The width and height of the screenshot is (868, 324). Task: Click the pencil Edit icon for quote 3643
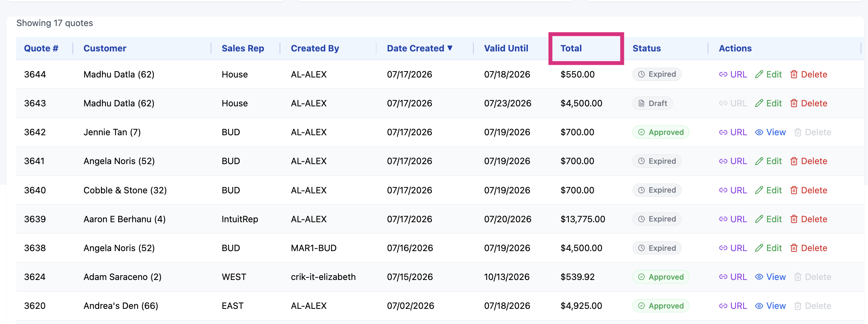point(759,103)
